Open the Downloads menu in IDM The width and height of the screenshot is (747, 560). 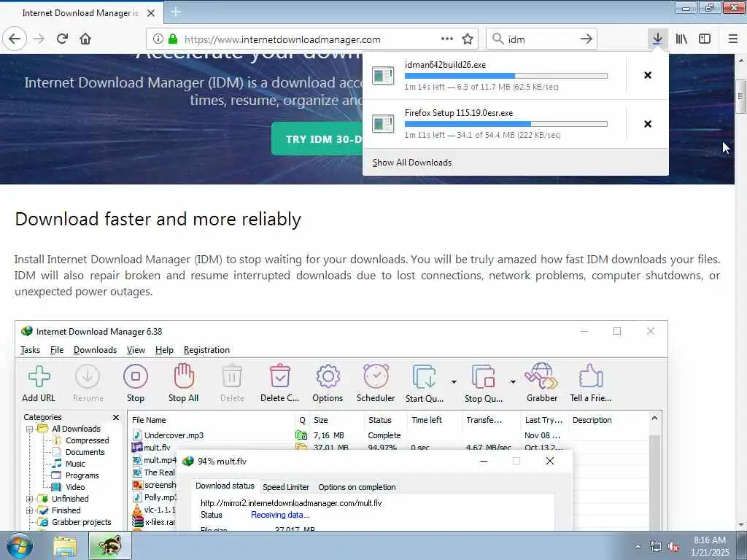point(96,350)
